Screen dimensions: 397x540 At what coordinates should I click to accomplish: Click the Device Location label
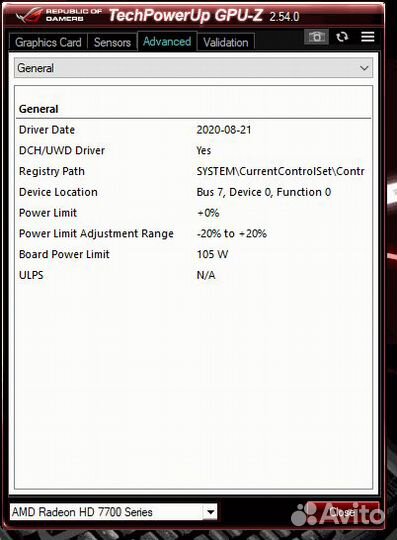(58, 192)
